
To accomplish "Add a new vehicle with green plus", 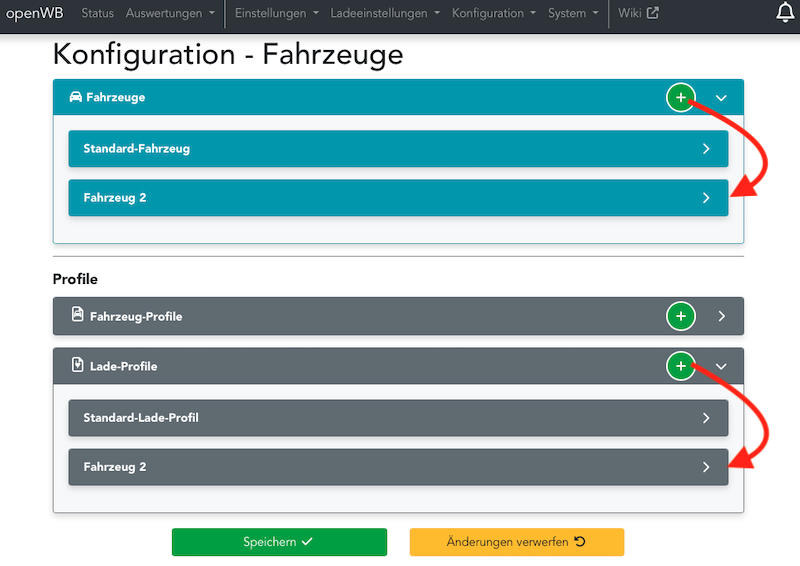I will (x=680, y=98).
